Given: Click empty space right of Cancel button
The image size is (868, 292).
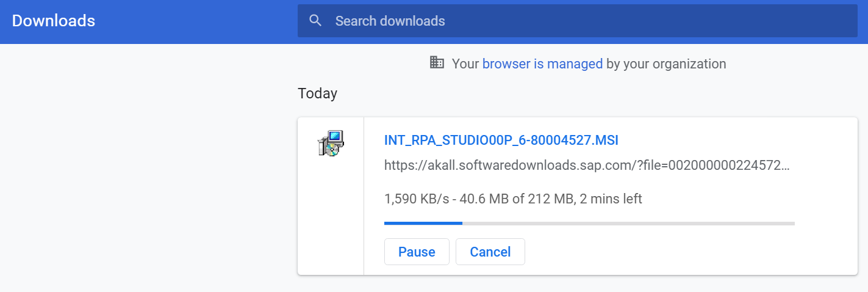Looking at the screenshot, I should pyautogui.click(x=671, y=252).
